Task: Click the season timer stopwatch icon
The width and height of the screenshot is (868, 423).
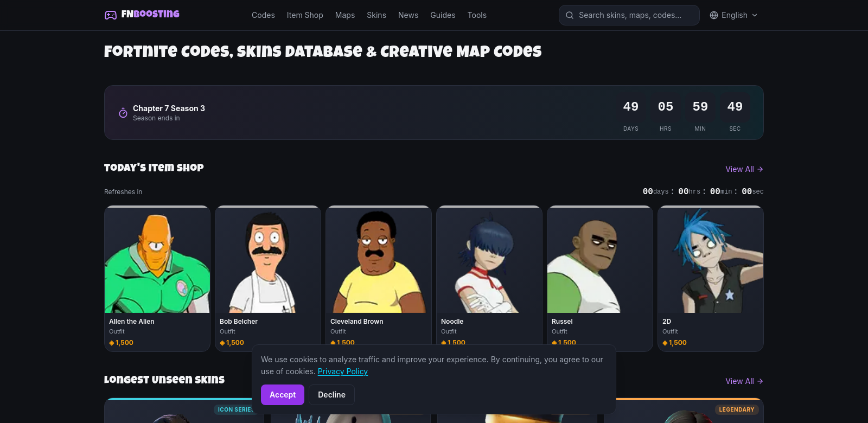Action: pyautogui.click(x=123, y=113)
